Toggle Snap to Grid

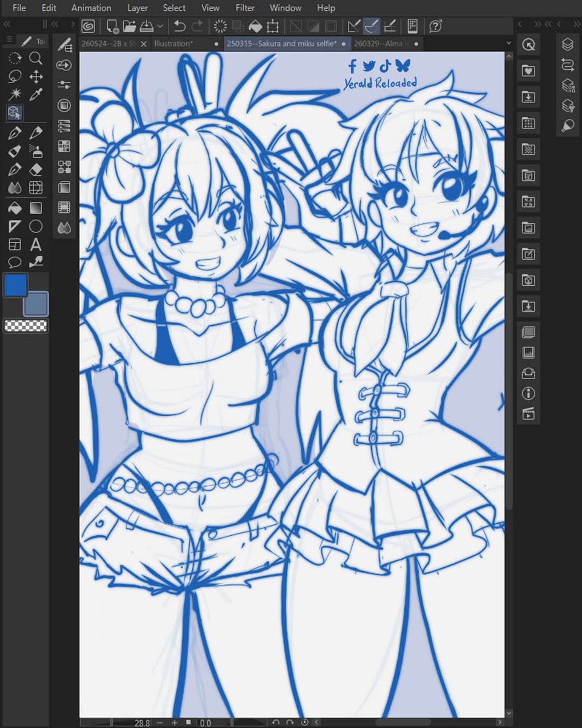click(390, 26)
